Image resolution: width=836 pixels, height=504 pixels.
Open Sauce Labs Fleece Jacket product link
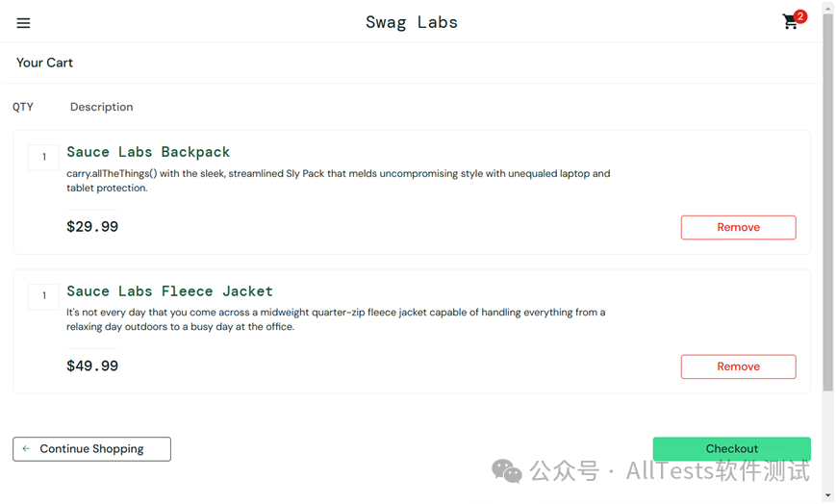pos(169,291)
